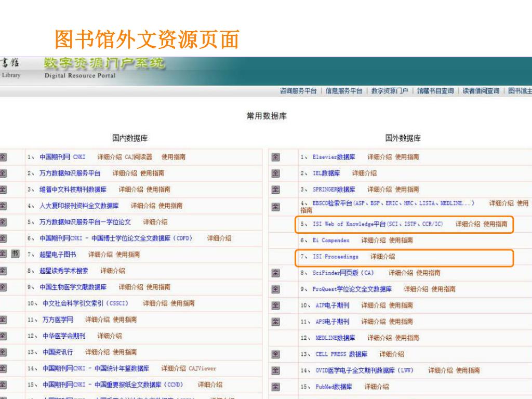Open 咨询服务平台 in top navigation
Screen dimensions: 532x399
tap(298, 91)
